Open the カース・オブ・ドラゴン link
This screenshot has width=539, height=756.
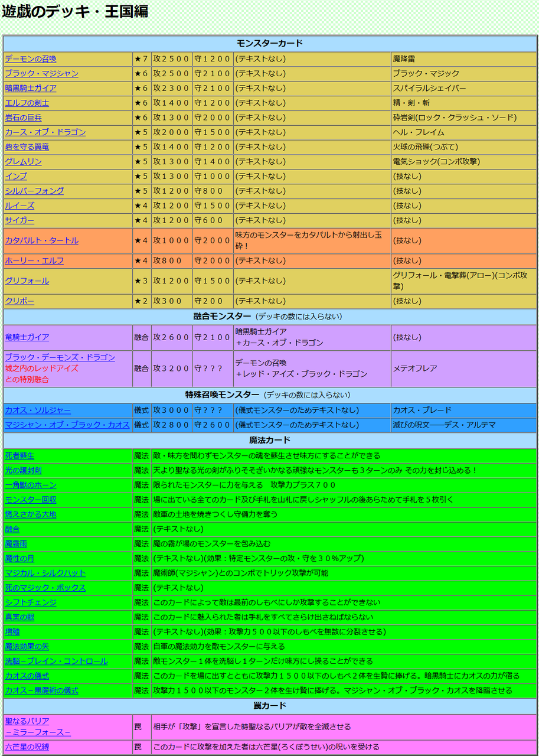click(45, 132)
